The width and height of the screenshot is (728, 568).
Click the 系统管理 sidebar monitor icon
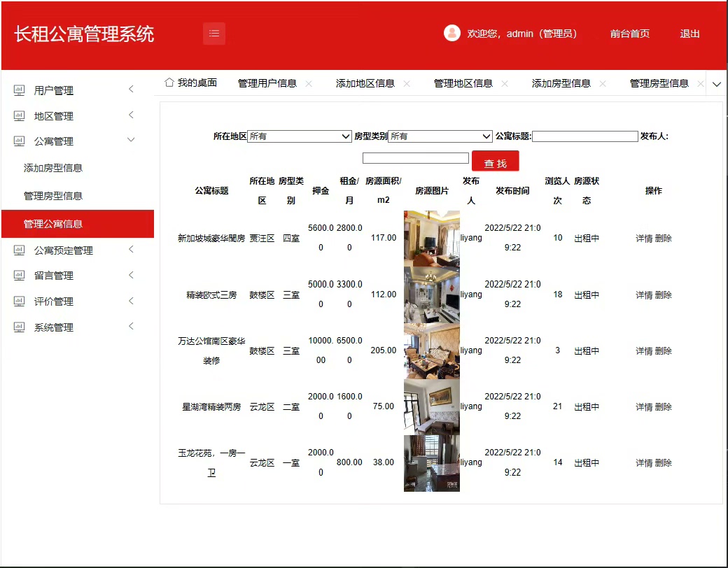pos(19,327)
